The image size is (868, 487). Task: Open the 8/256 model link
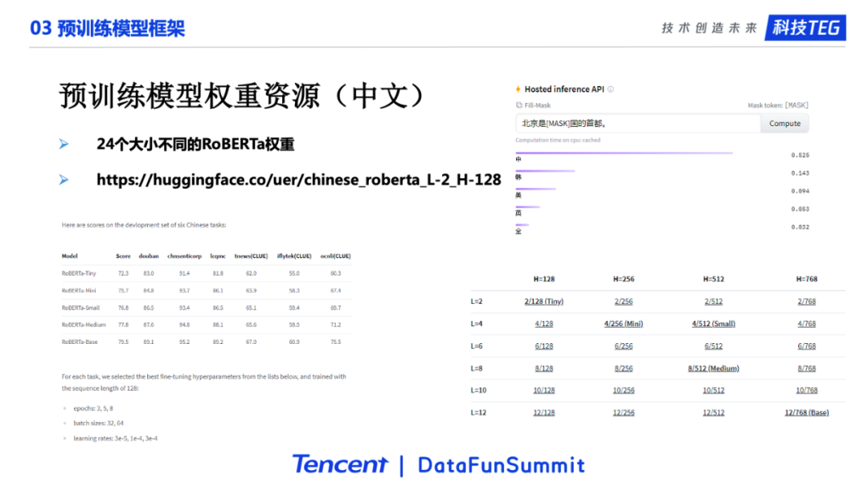[624, 368]
